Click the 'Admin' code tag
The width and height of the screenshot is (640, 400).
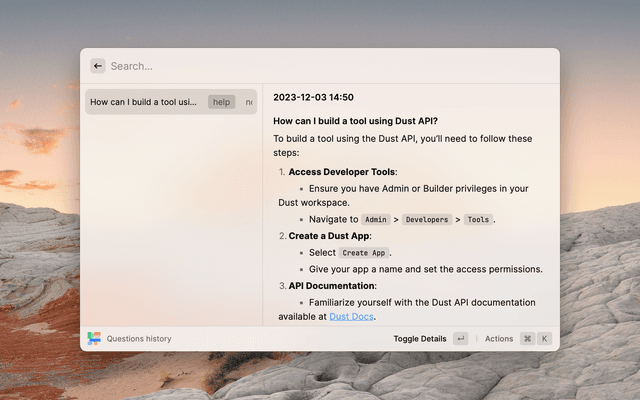pos(375,219)
